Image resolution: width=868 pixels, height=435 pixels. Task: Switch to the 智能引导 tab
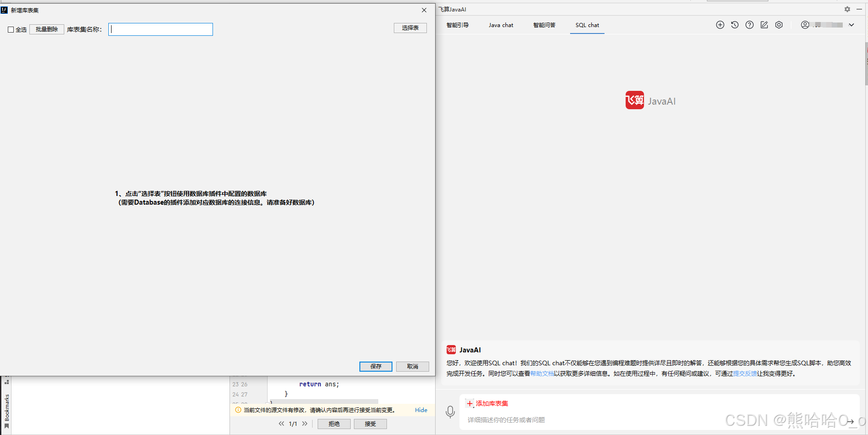click(458, 25)
